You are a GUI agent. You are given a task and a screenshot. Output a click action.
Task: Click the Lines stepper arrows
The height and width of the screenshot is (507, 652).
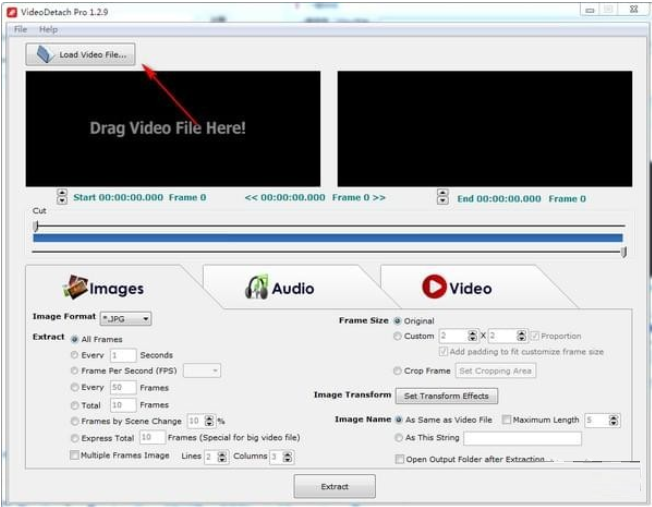pos(222,457)
